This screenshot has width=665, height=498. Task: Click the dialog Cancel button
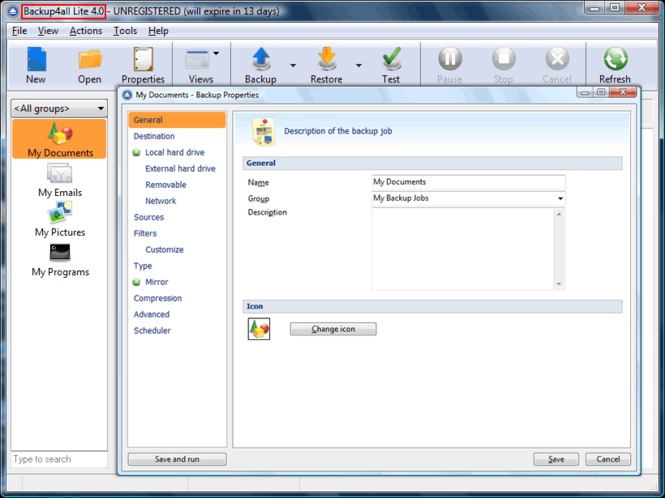point(608,459)
